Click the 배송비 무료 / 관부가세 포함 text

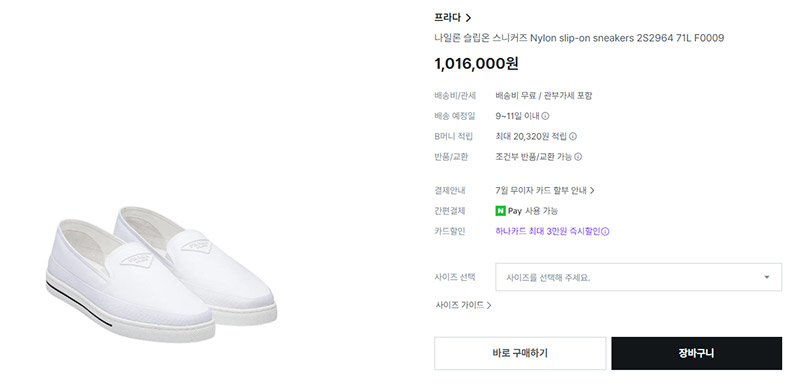coord(544,95)
